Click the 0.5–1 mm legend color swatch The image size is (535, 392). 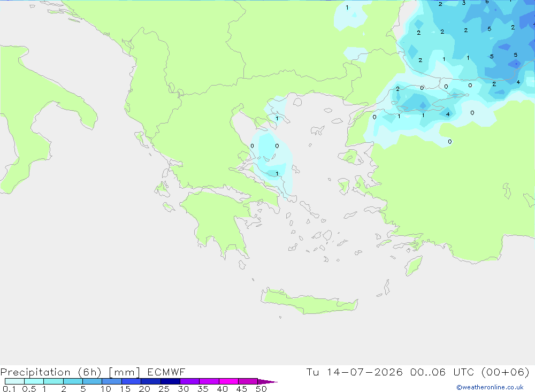coord(34,381)
